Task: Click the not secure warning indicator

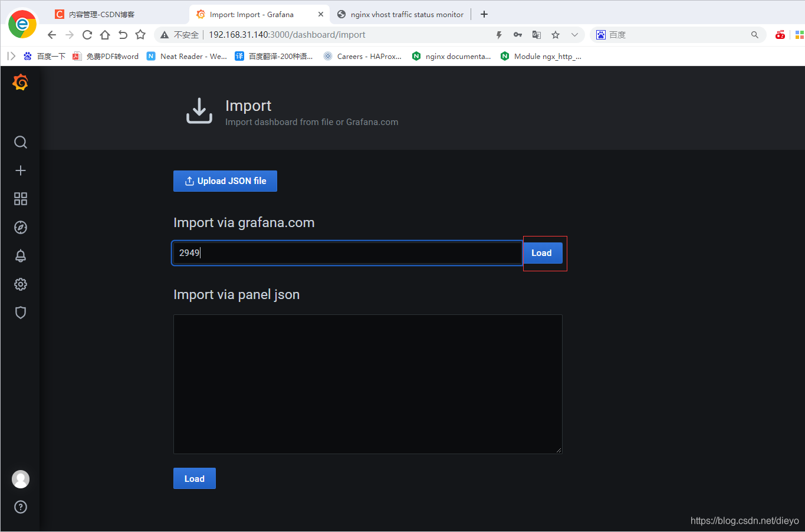Action: tap(180, 35)
